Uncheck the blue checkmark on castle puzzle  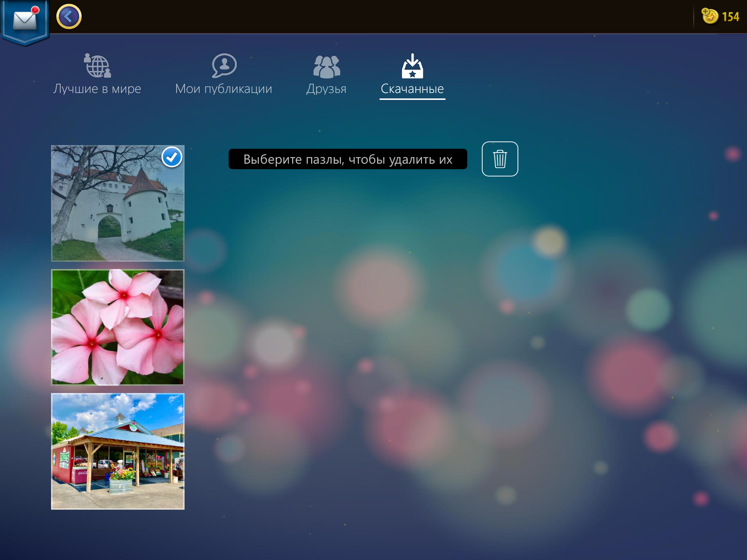[x=172, y=157]
